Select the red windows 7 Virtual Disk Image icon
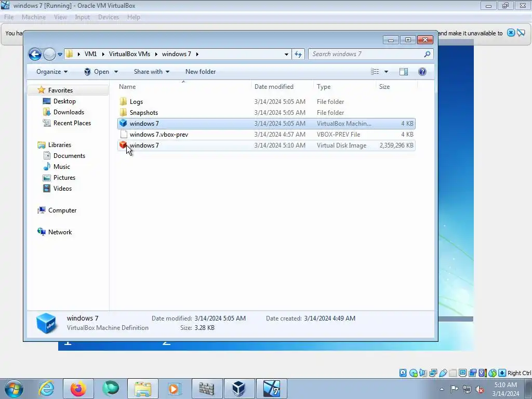Viewport: 532px width, 399px height. click(x=123, y=145)
